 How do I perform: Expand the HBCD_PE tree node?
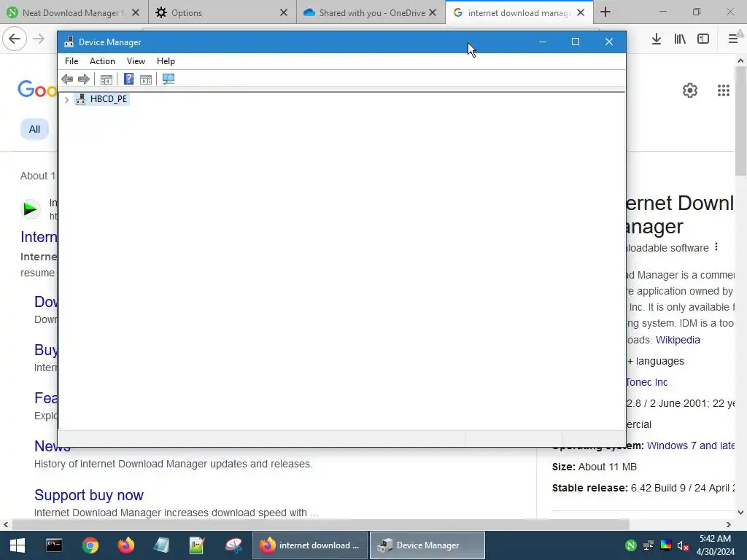tap(66, 99)
